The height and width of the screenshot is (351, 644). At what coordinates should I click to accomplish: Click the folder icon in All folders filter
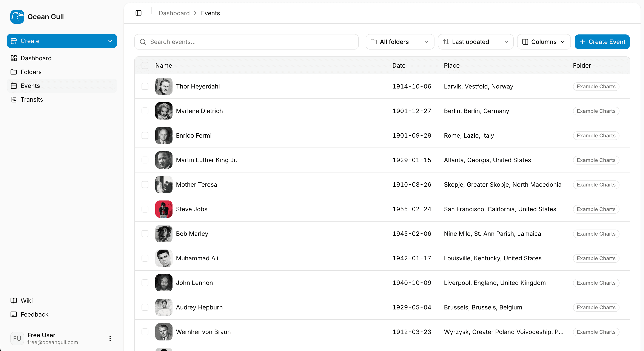[374, 42]
